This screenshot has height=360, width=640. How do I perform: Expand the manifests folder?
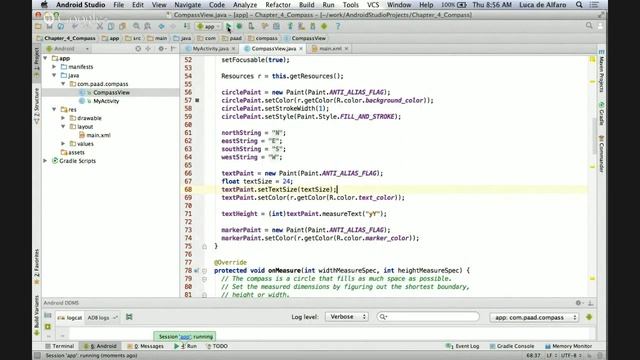54,67
